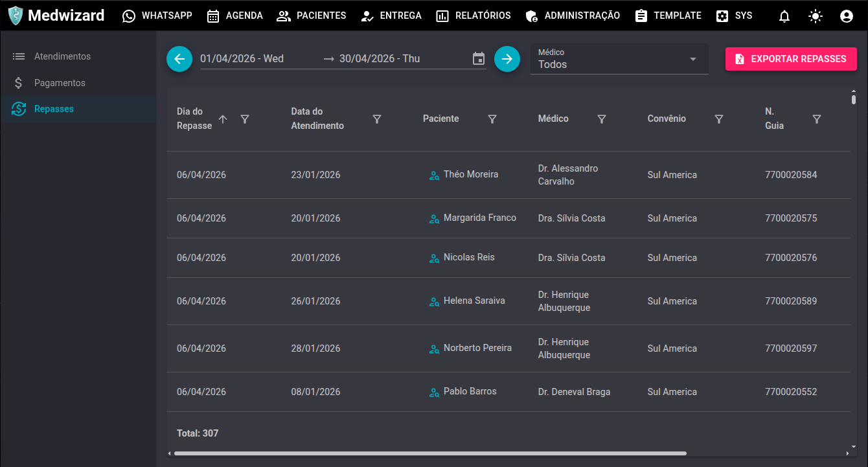Image resolution: width=868 pixels, height=467 pixels.
Task: Open the Relatórios menu
Action: pos(474,16)
